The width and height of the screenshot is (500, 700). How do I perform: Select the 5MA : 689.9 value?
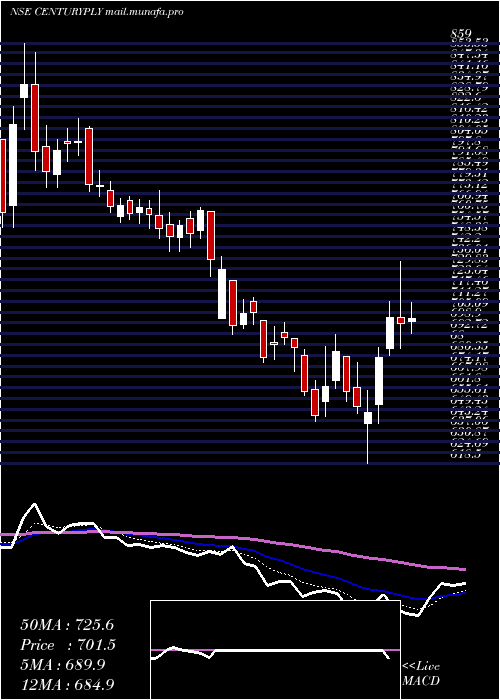point(63,665)
